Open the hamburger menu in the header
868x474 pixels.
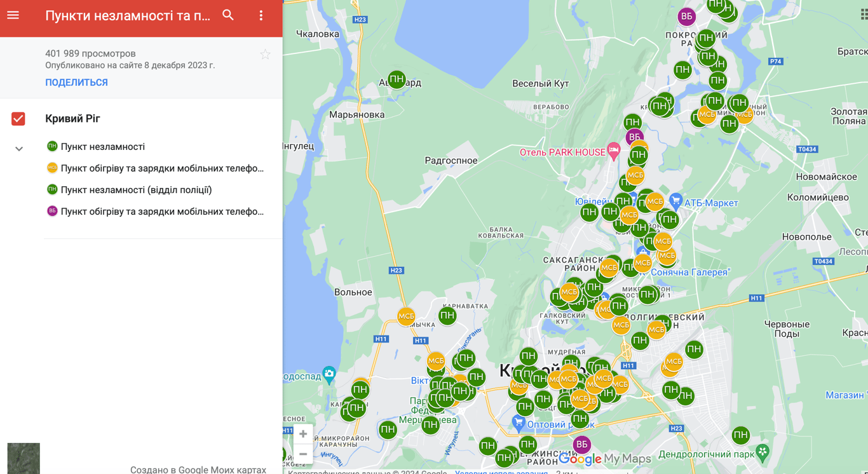pyautogui.click(x=13, y=15)
